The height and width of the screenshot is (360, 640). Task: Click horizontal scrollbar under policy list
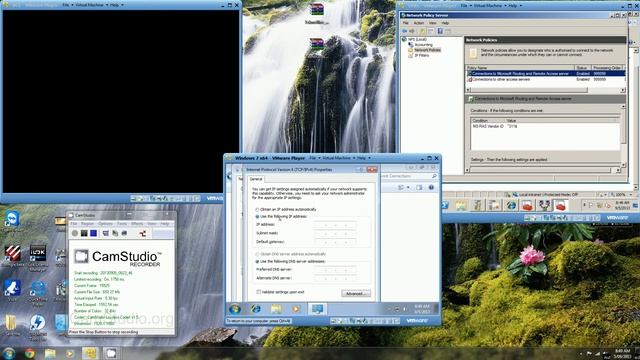(x=545, y=90)
